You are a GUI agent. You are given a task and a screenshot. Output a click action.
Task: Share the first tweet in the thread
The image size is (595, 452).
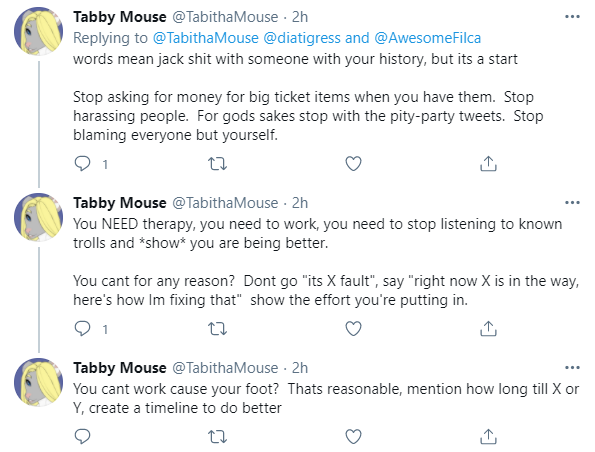click(488, 164)
